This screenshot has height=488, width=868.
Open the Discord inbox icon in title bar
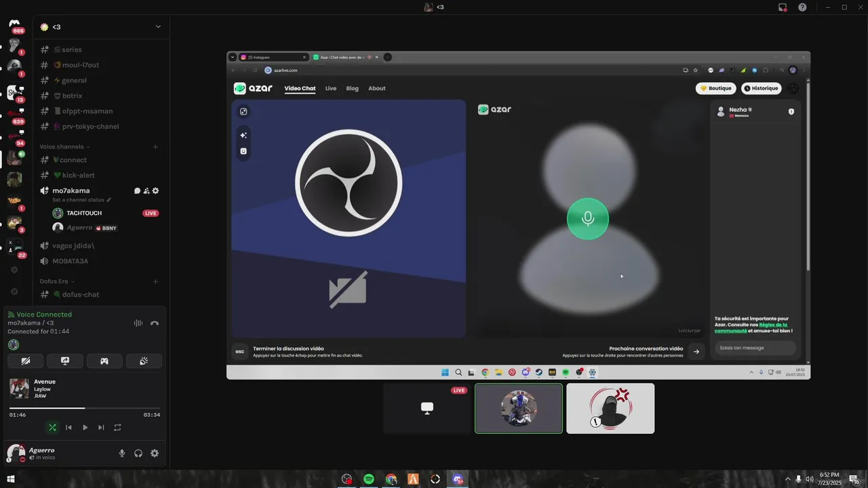click(x=783, y=7)
